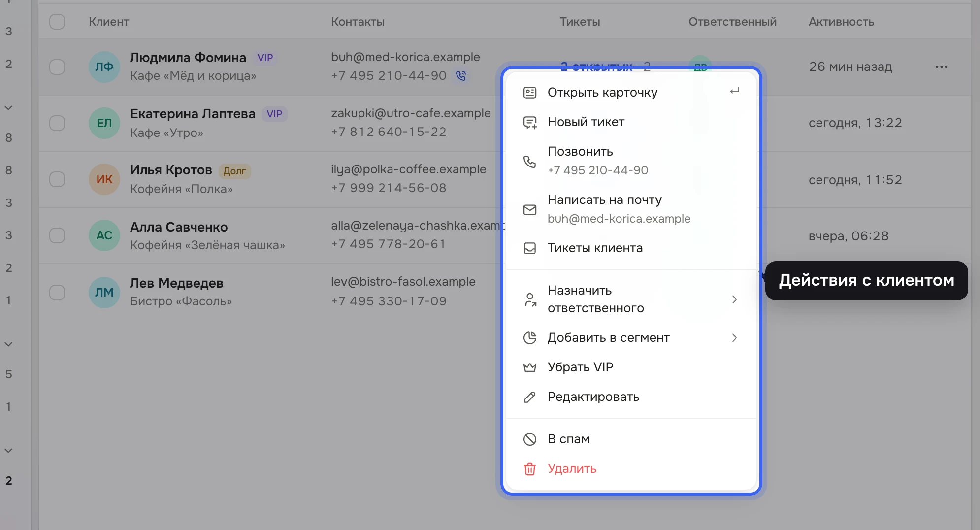Click email alla@zelenaya-chashka.example
980x530 pixels.
coord(418,226)
